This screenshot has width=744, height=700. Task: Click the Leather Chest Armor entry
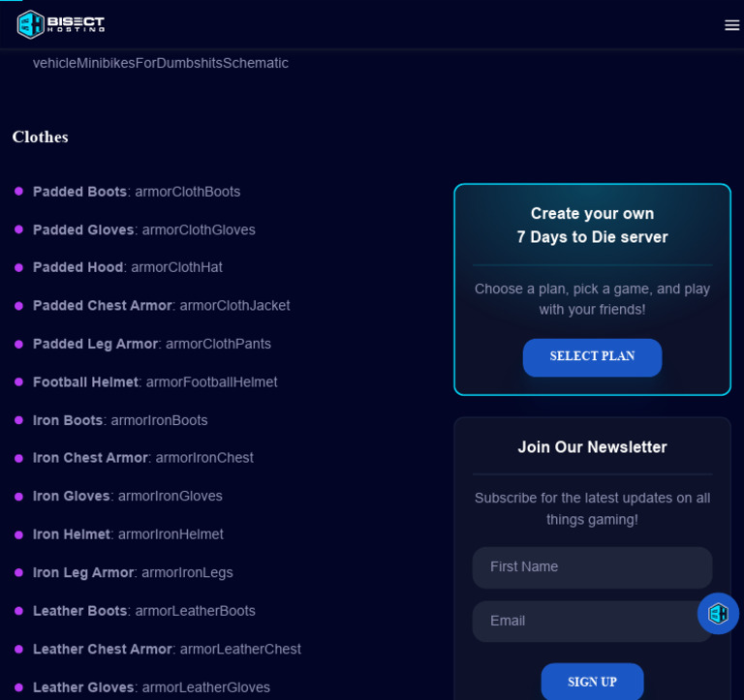[x=167, y=649]
